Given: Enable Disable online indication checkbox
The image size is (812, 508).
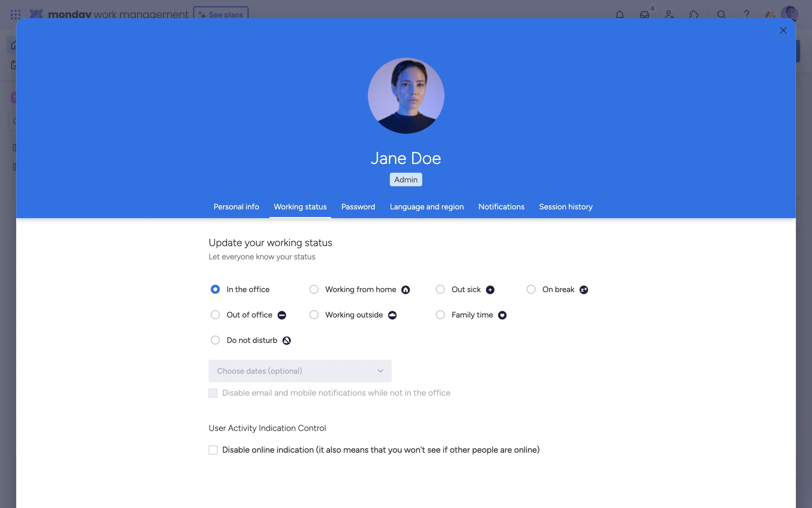Looking at the screenshot, I should tap(213, 450).
